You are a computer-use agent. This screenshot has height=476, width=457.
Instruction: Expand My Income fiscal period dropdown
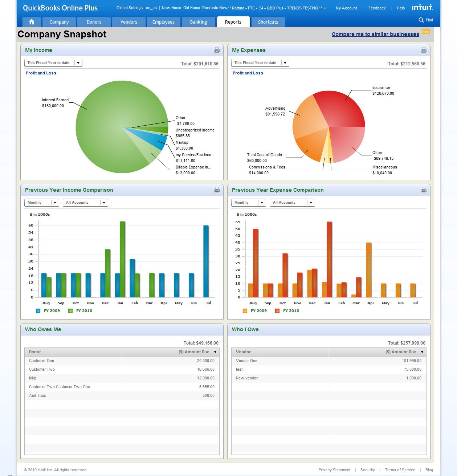click(x=78, y=63)
